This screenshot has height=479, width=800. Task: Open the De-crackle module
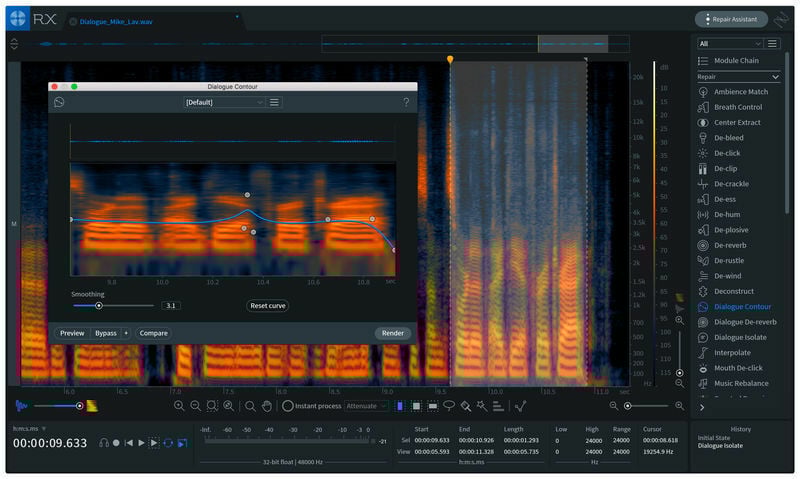(723, 184)
